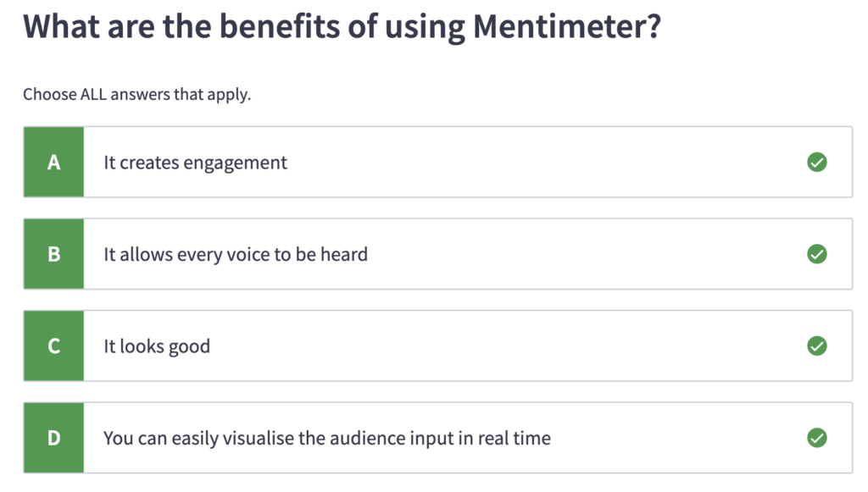Choose the green C letter tile
The image size is (868, 492).
point(53,346)
